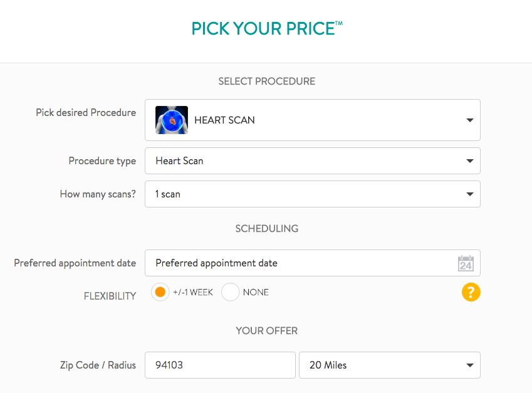Expand the '1 scan' dropdown arrow
Viewport: 532px width, 393px height.
point(470,194)
